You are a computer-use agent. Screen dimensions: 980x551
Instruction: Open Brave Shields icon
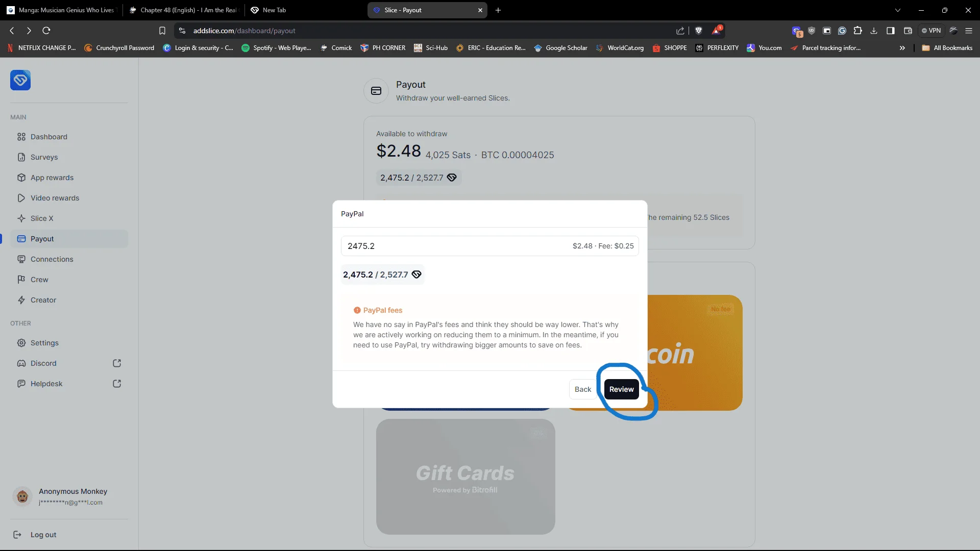click(699, 31)
